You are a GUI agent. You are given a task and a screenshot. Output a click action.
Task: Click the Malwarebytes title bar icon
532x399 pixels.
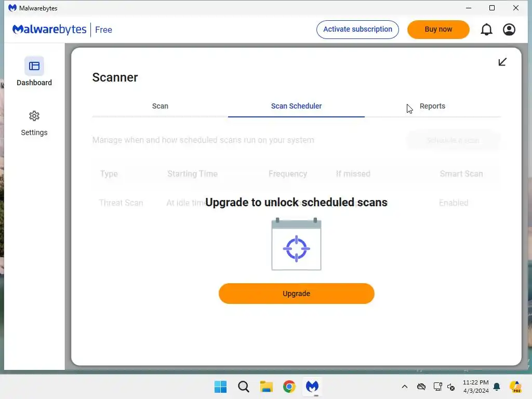point(12,8)
